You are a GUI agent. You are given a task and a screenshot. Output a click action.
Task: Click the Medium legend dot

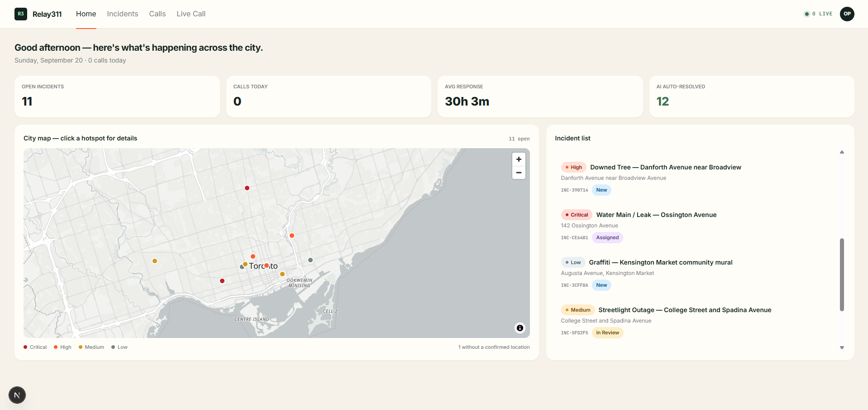[x=81, y=347]
